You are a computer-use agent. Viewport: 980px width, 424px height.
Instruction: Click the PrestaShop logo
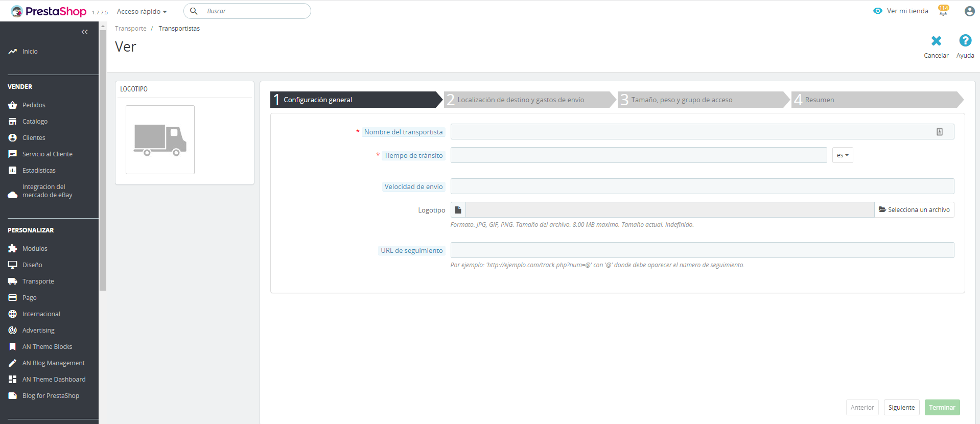point(49,11)
